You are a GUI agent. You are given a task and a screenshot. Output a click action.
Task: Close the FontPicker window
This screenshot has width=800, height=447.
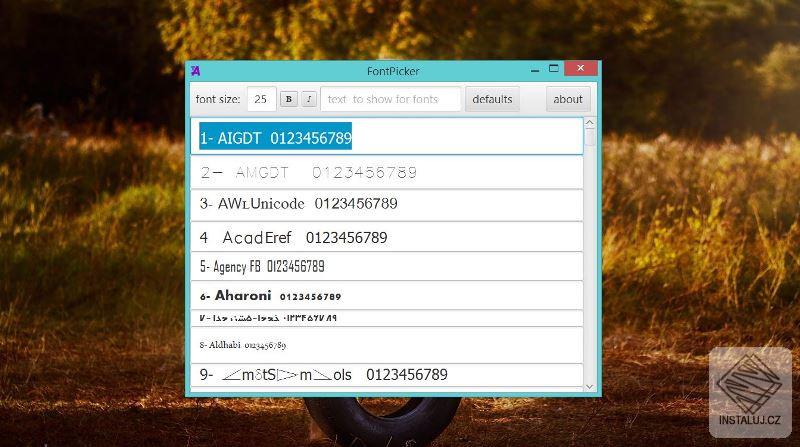(581, 68)
